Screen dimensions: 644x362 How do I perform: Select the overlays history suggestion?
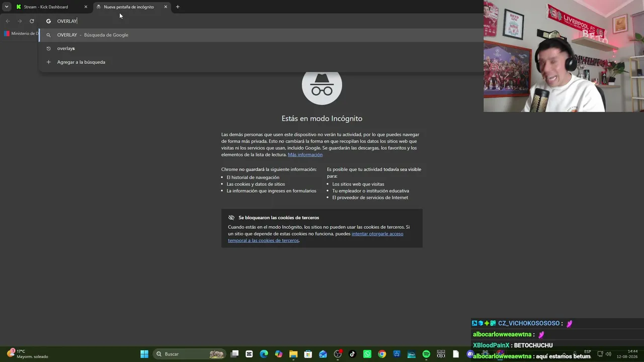pos(261,48)
